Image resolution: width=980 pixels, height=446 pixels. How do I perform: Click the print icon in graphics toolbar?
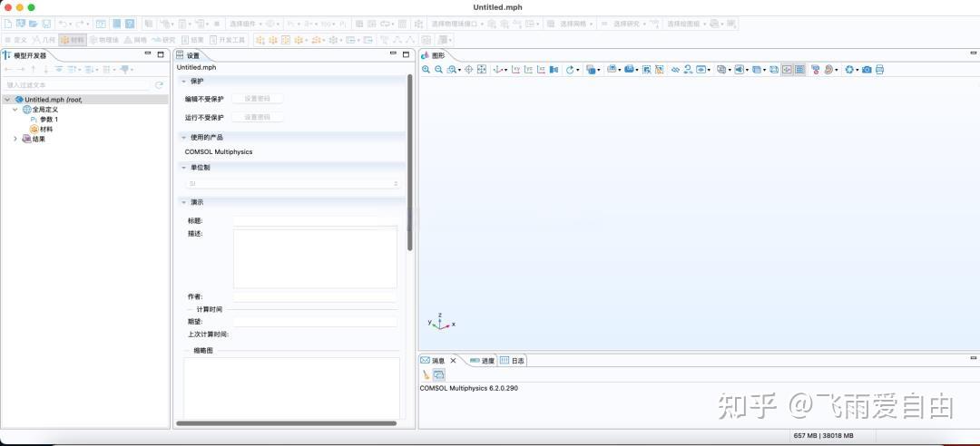[879, 70]
